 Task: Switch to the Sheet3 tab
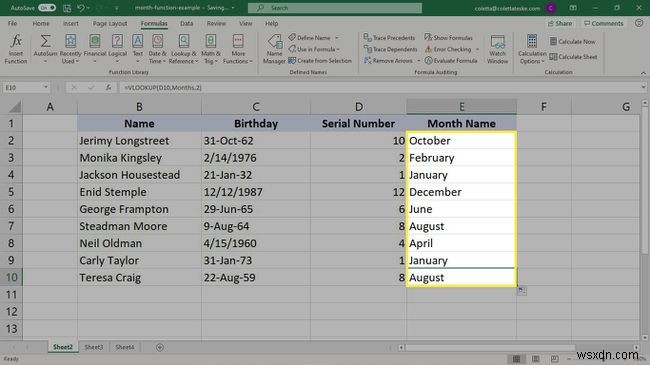point(94,347)
